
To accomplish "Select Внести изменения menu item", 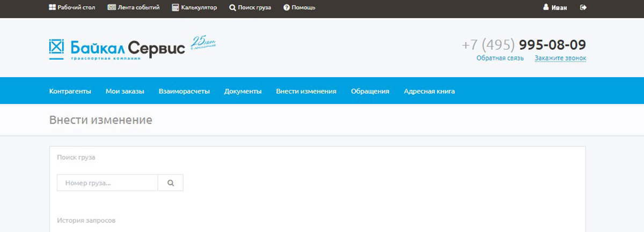I will pyautogui.click(x=306, y=91).
